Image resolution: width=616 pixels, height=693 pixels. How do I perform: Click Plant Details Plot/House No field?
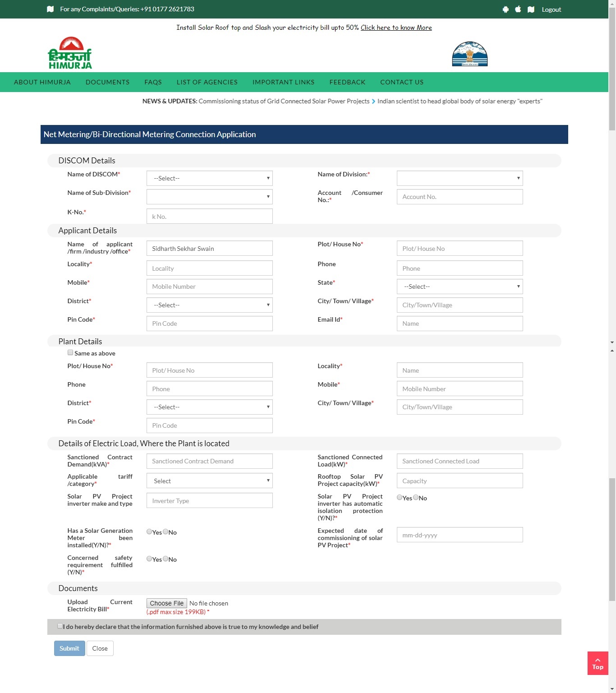point(210,370)
